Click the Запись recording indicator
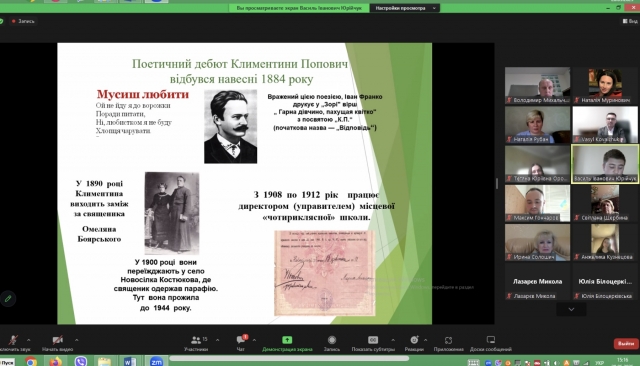Viewport: 640px width, 366px height. click(23, 21)
